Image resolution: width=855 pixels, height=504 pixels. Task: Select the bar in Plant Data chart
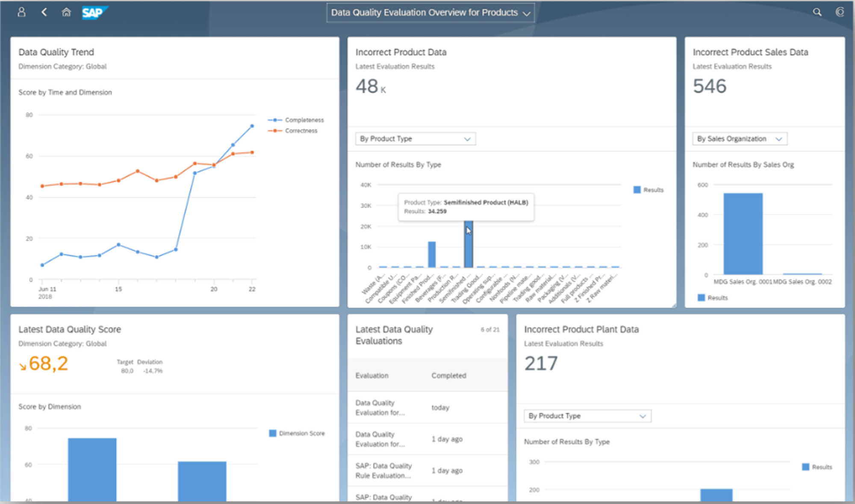click(716, 495)
